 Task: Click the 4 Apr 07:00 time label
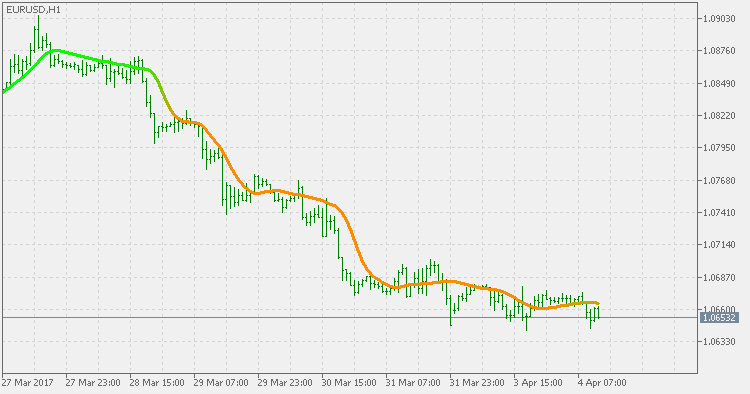click(x=603, y=383)
